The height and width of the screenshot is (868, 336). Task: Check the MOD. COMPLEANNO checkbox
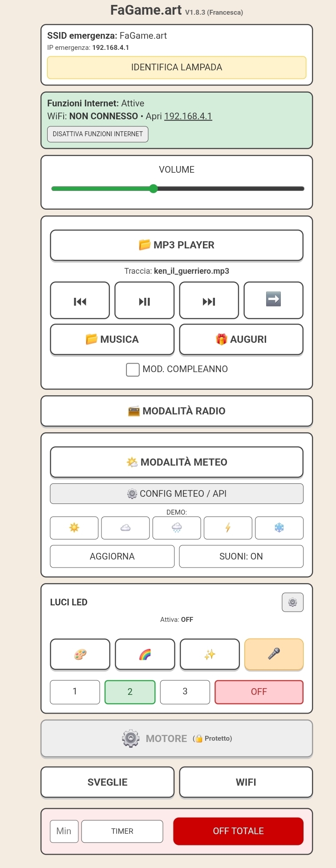coord(133,369)
